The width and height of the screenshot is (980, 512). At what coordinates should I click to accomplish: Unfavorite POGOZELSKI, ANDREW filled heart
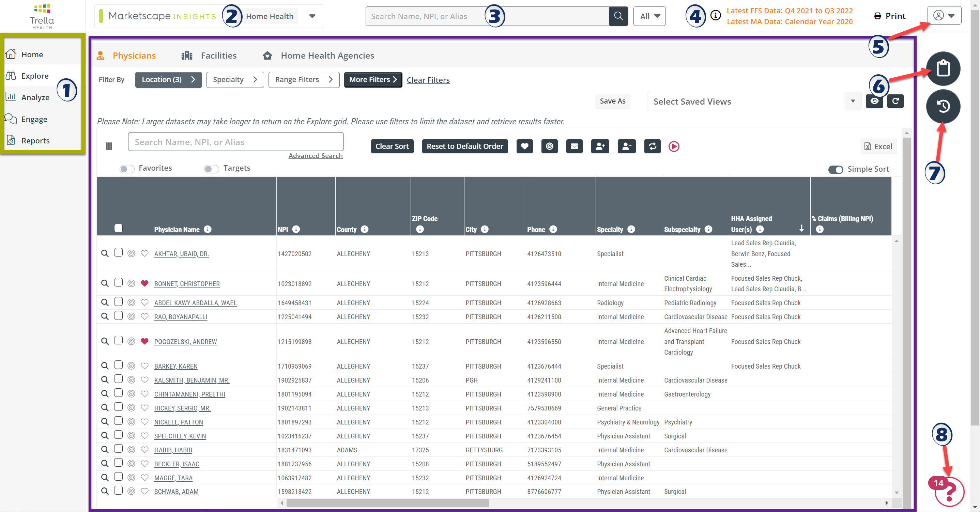[144, 341]
